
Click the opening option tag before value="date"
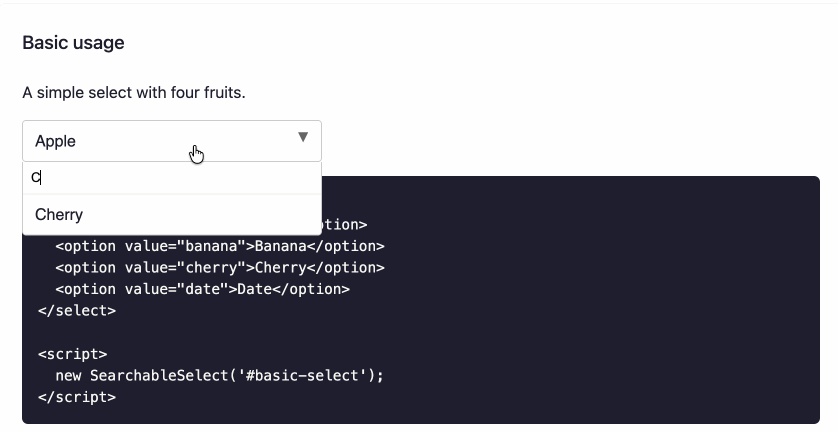click(x=81, y=289)
